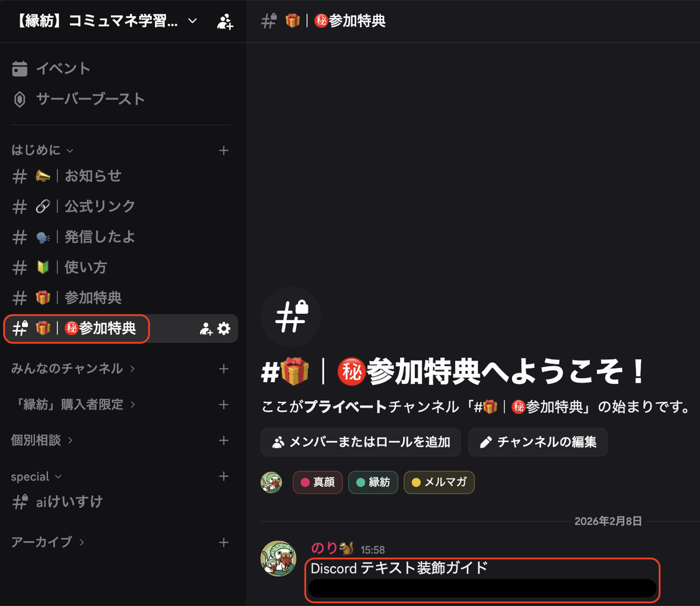The image size is (700, 606).
Task: Collapse the はじめに category
Action: (42, 150)
